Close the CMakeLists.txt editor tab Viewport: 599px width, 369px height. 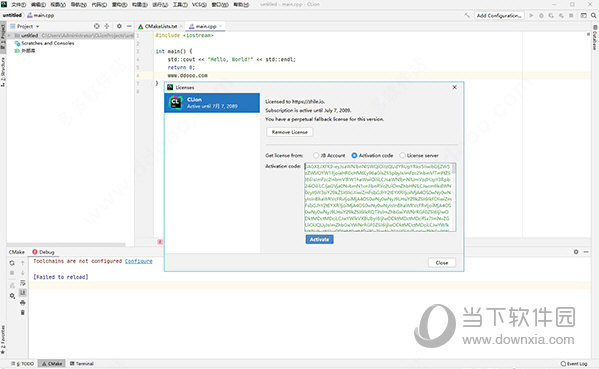pyautogui.click(x=181, y=26)
